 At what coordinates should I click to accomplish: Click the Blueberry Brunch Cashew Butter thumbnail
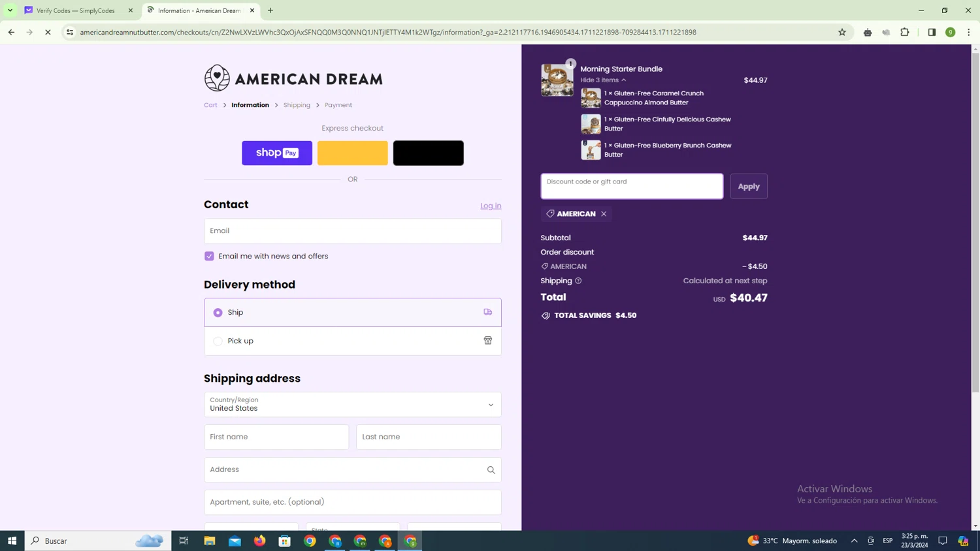[x=591, y=150]
